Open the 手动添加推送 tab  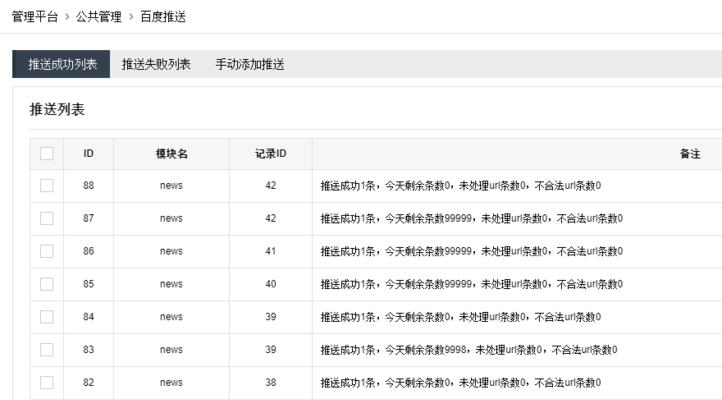tap(250, 64)
